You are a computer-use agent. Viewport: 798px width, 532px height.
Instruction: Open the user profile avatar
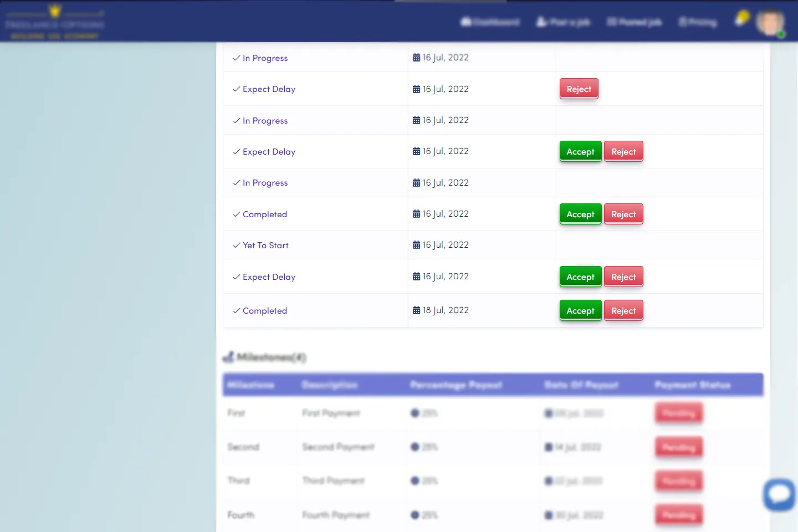pyautogui.click(x=770, y=22)
